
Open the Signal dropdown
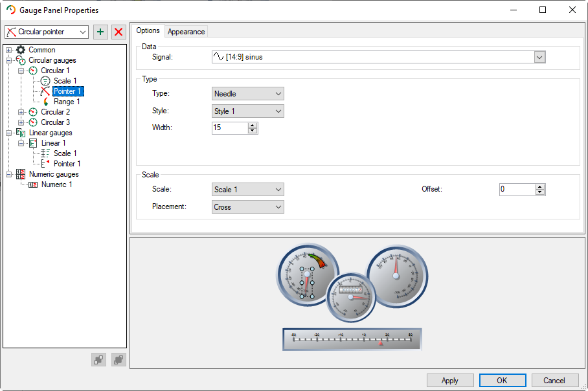(539, 57)
